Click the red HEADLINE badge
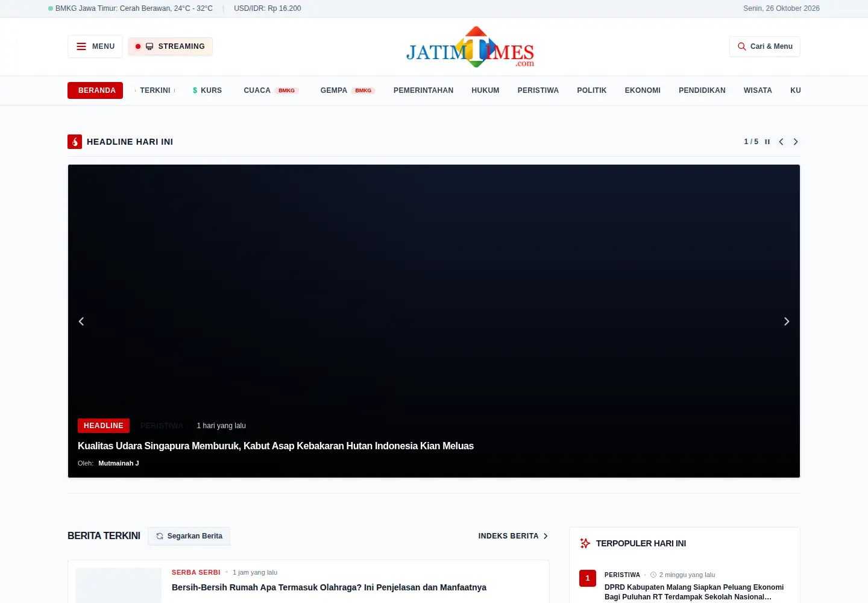Image resolution: width=868 pixels, height=603 pixels. [104, 426]
